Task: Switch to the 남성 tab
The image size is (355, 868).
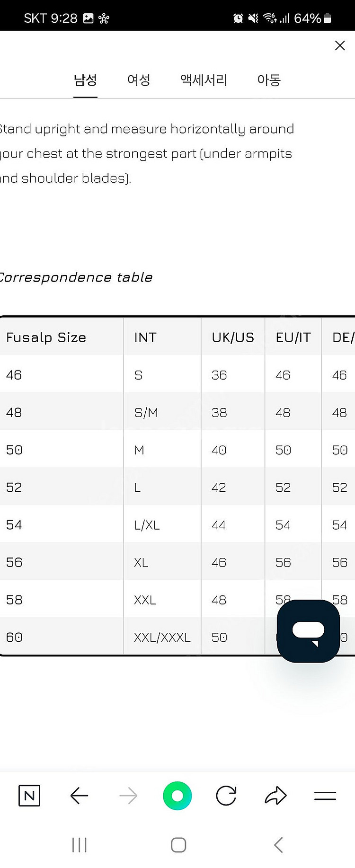Action: 85,80
